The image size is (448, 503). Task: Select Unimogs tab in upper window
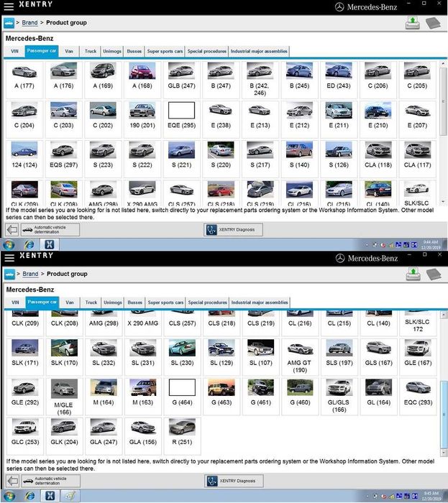click(112, 51)
